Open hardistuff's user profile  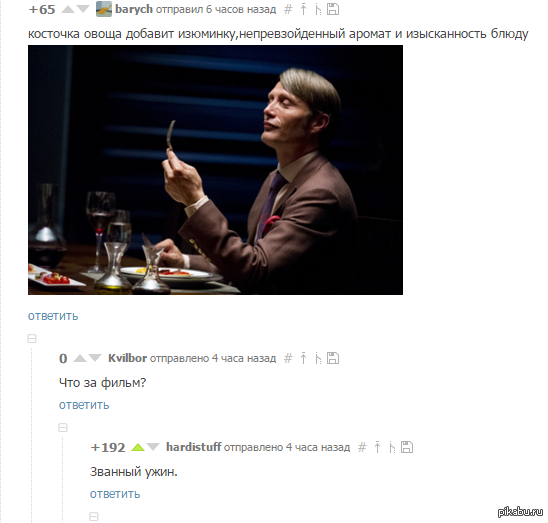[194, 447]
